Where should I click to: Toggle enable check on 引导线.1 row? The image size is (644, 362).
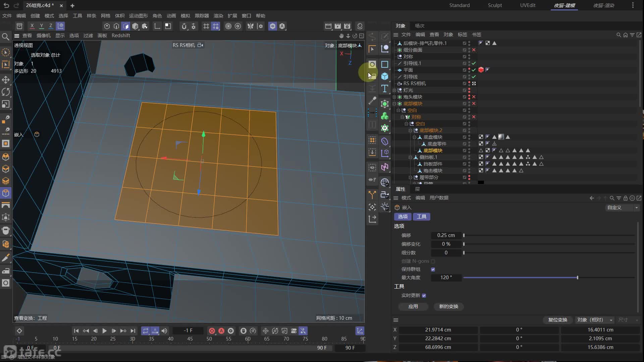[474, 63]
